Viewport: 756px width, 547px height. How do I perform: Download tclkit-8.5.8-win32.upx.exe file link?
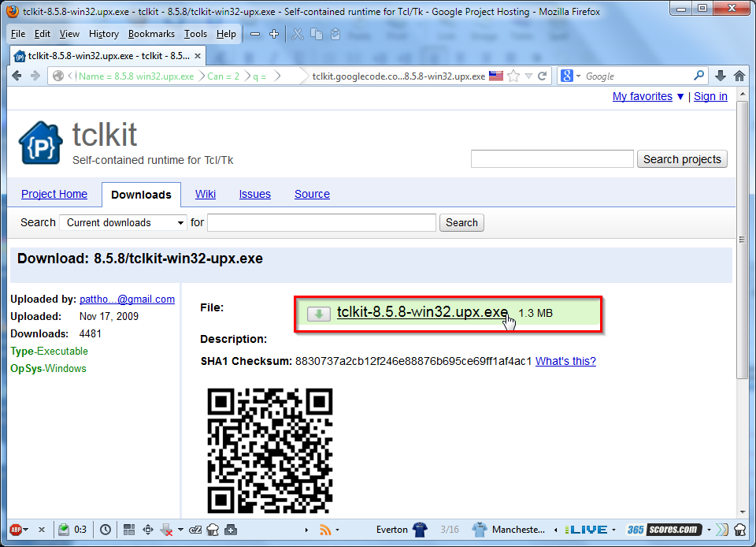[422, 312]
